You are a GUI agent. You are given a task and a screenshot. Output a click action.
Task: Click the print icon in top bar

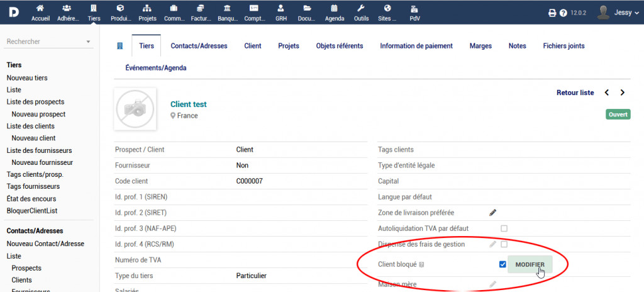pyautogui.click(x=552, y=13)
